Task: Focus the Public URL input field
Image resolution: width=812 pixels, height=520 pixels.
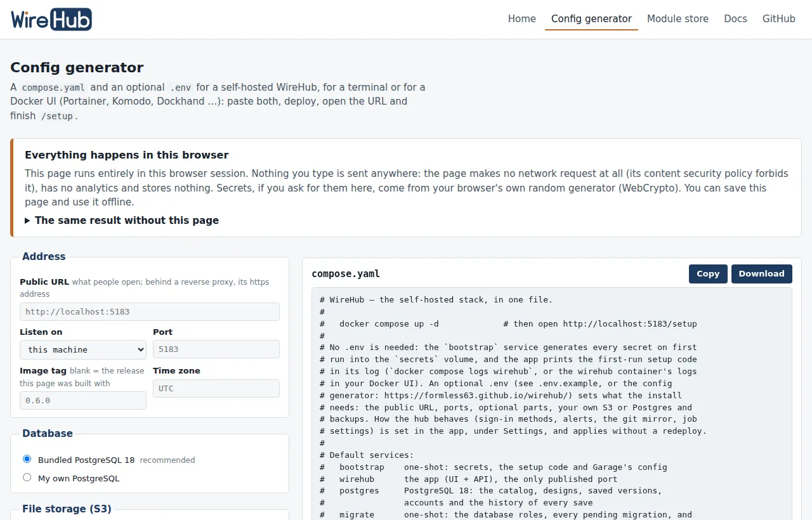Action: [x=150, y=311]
